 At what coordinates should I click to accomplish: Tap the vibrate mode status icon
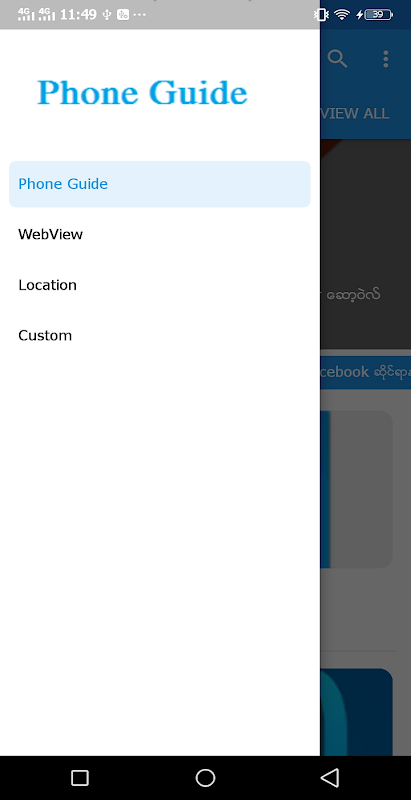321,15
